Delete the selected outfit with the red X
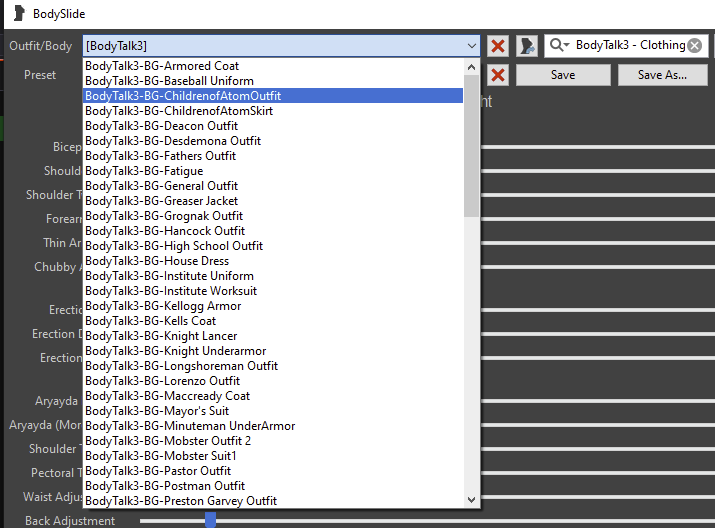Viewport: 715px width, 528px height. (498, 46)
